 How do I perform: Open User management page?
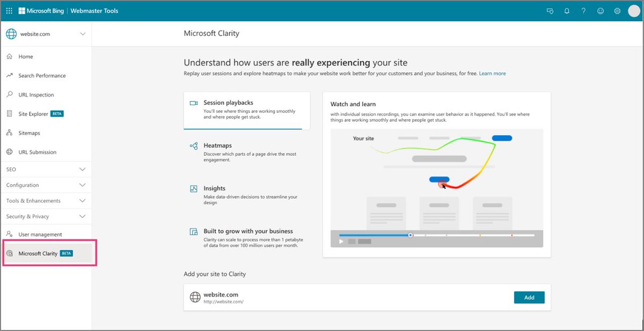point(46,234)
